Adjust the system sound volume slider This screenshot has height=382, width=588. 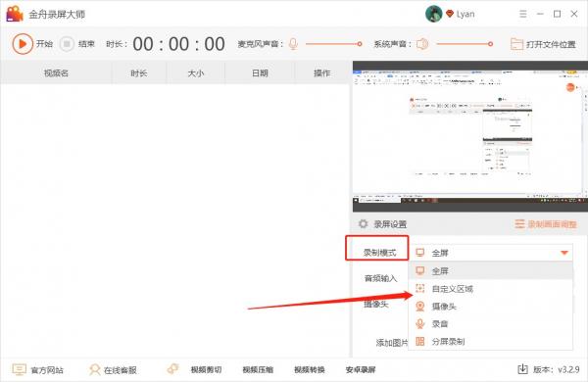point(465,44)
